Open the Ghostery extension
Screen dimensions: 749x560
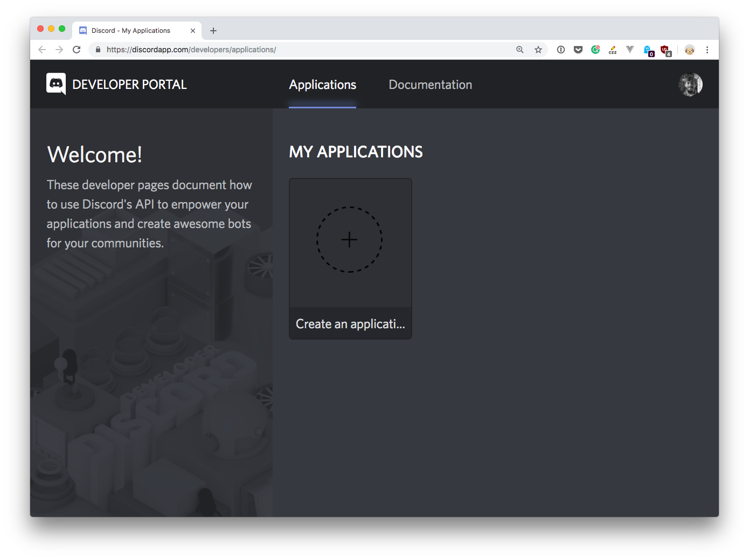pos(649,51)
